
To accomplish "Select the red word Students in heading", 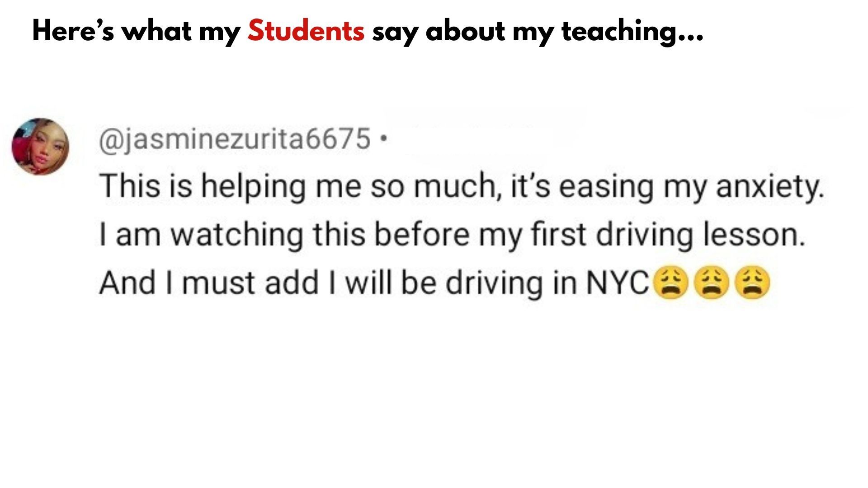I will pos(306,31).
